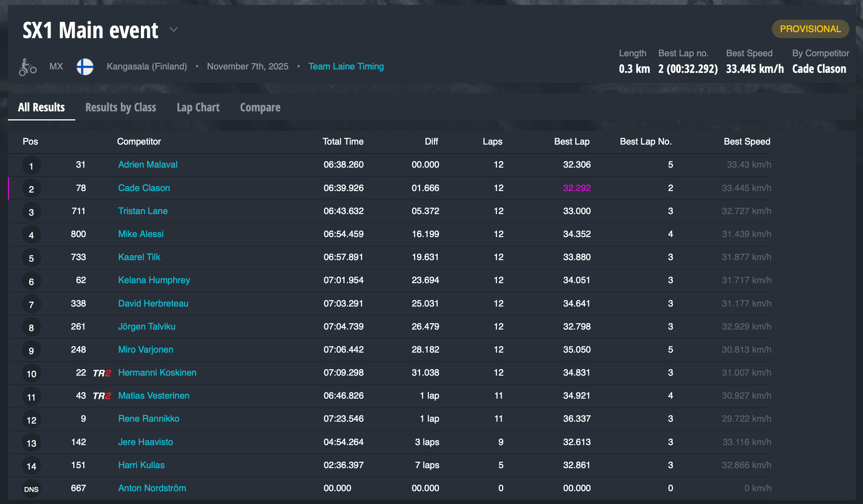Click the DNS status badge
The height and width of the screenshot is (504, 863).
pos(31,489)
